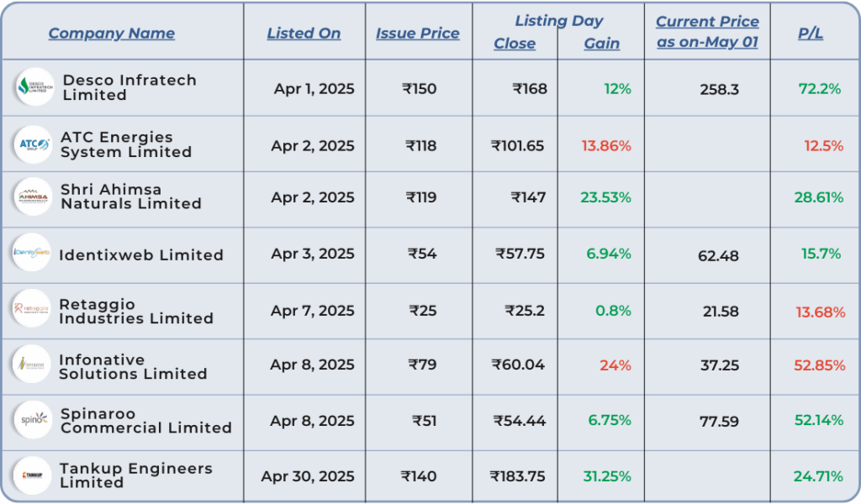This screenshot has height=504, width=861.
Task: Click the Gain column header
Action: (x=602, y=44)
